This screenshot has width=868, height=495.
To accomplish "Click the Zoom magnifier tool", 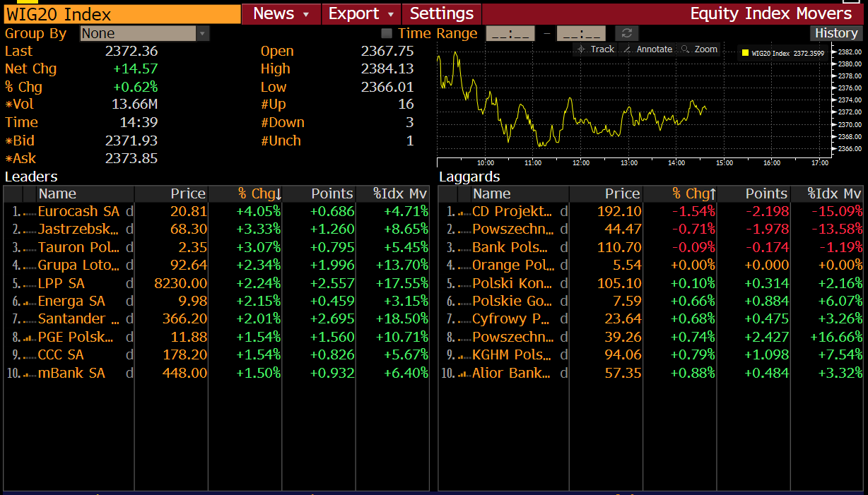I will [685, 49].
